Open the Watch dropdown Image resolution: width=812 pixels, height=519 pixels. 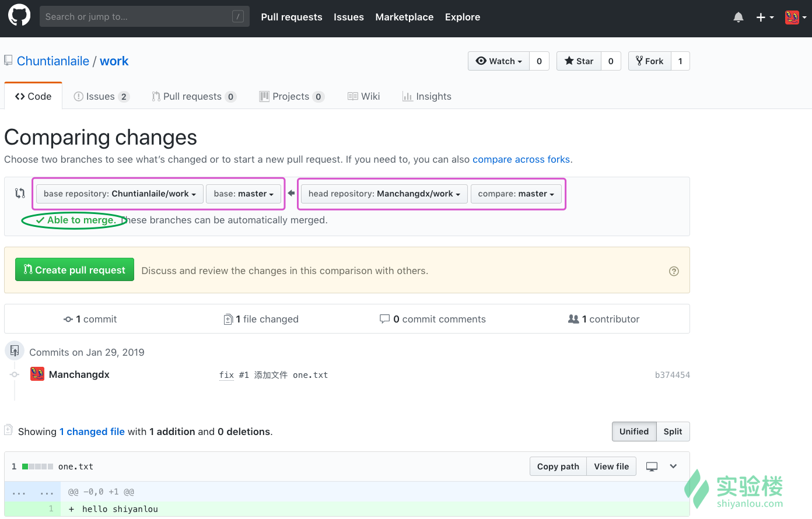click(499, 61)
